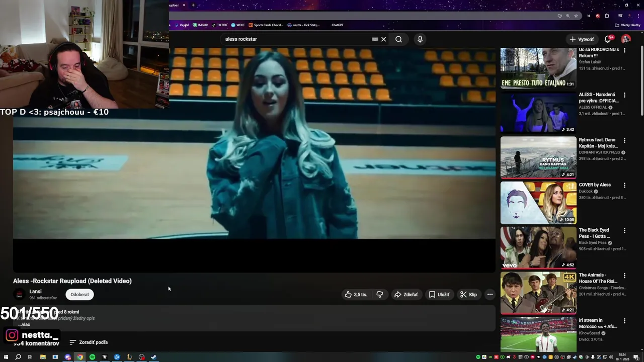Open options menu for ALESS - Narodená video
The image size is (644, 362).
click(x=624, y=95)
